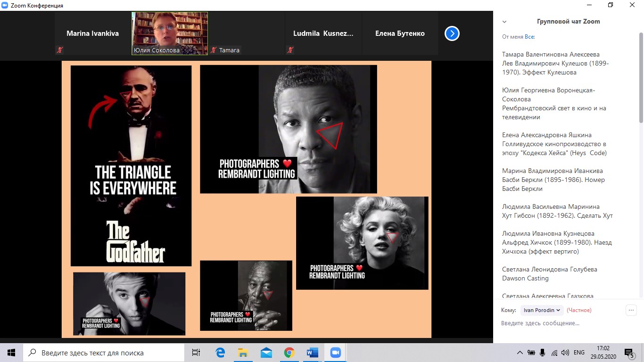Click message 'Альфред Хичкок (1899-1980)'
644x362 pixels.
[557, 247]
